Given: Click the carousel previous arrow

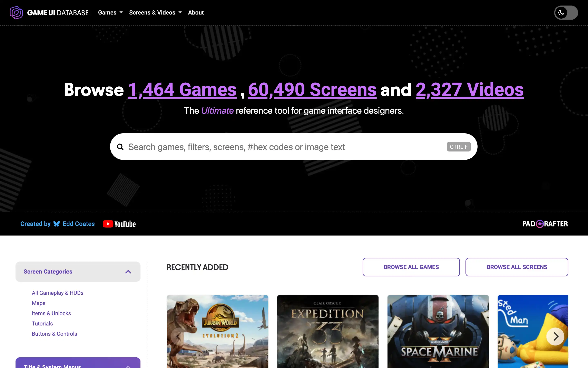Looking at the screenshot, I should point(179,336).
